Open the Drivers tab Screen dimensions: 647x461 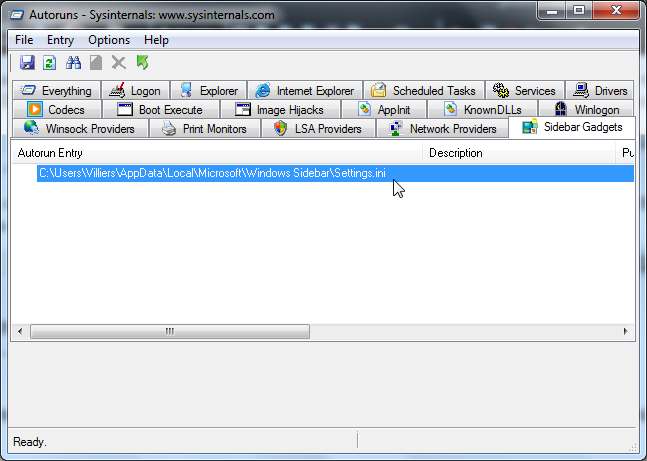click(x=600, y=90)
